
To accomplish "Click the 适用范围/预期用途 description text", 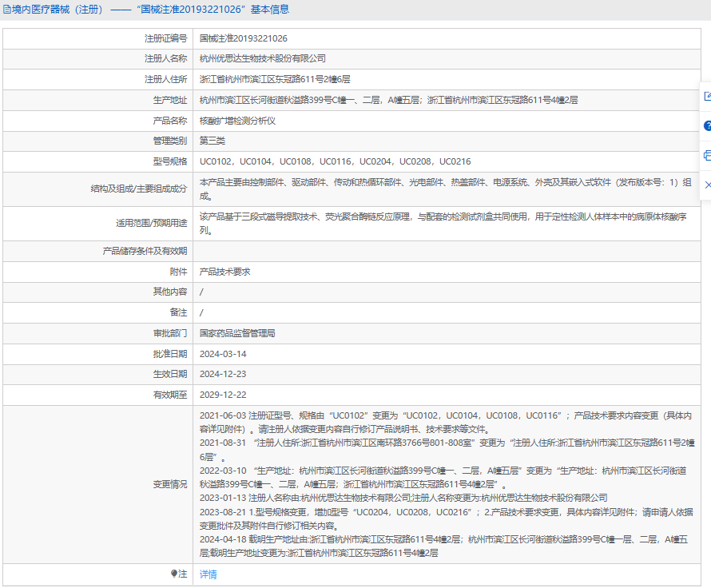I will coord(443,224).
